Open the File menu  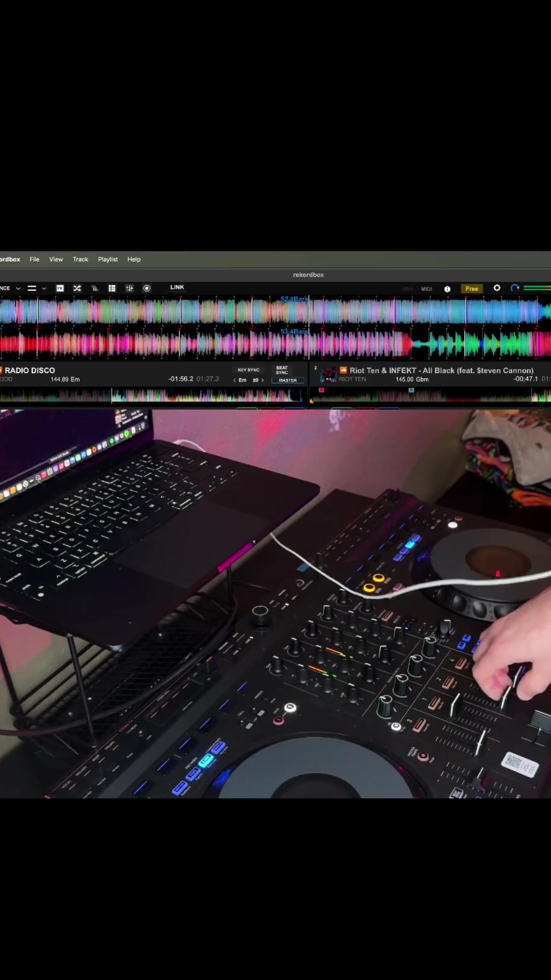pyautogui.click(x=34, y=259)
